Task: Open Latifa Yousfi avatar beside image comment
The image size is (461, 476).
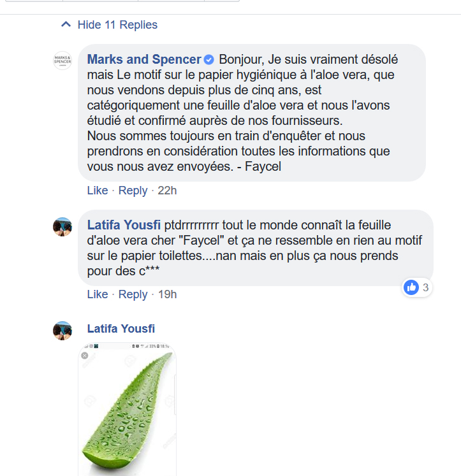Action: tap(62, 331)
